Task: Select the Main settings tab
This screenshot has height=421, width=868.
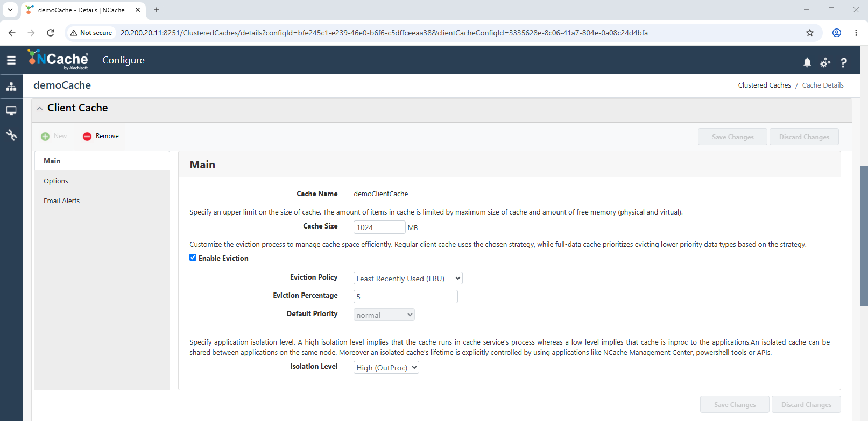Action: point(102,161)
